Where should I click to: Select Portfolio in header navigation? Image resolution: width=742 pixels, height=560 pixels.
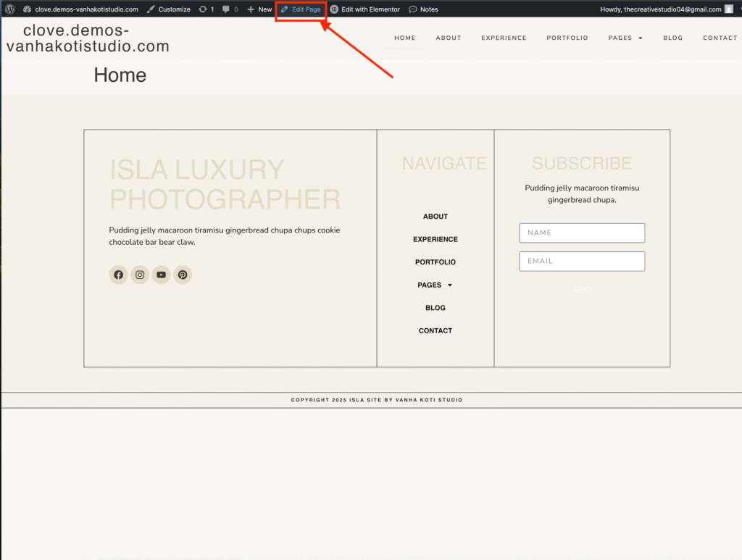567,38
